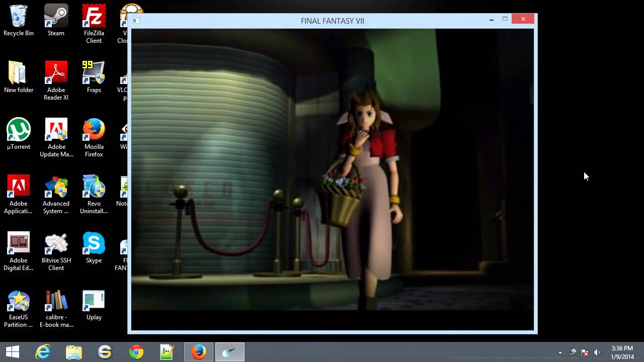Click the circular S icon on taskbar

(x=105, y=352)
